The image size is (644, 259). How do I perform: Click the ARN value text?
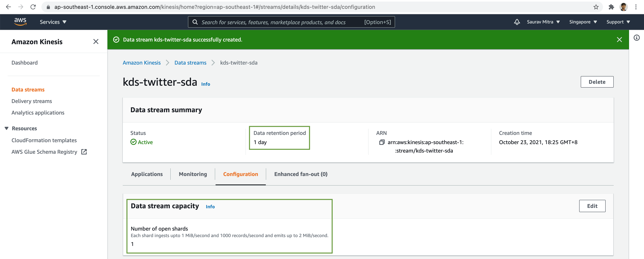pos(425,147)
